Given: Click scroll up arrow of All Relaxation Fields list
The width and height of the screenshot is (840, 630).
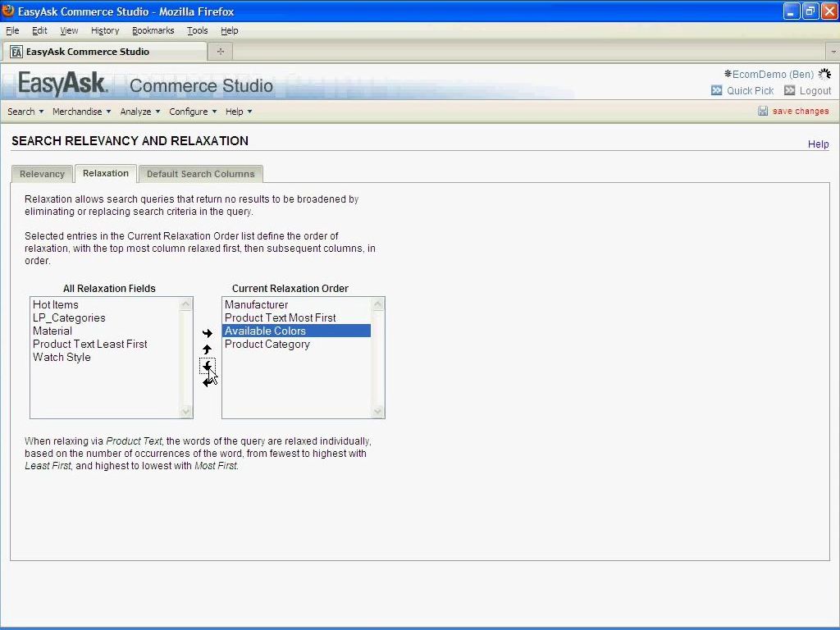Looking at the screenshot, I should pos(186,304).
